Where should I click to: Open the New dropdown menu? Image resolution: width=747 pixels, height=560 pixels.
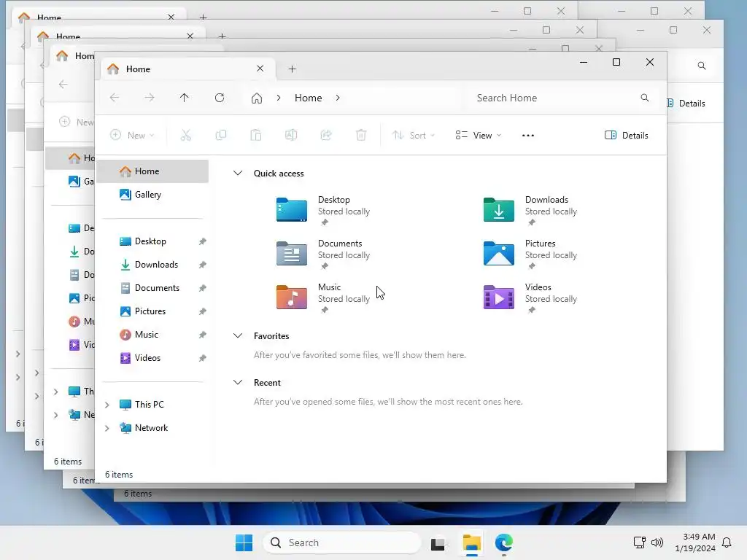pyautogui.click(x=132, y=135)
